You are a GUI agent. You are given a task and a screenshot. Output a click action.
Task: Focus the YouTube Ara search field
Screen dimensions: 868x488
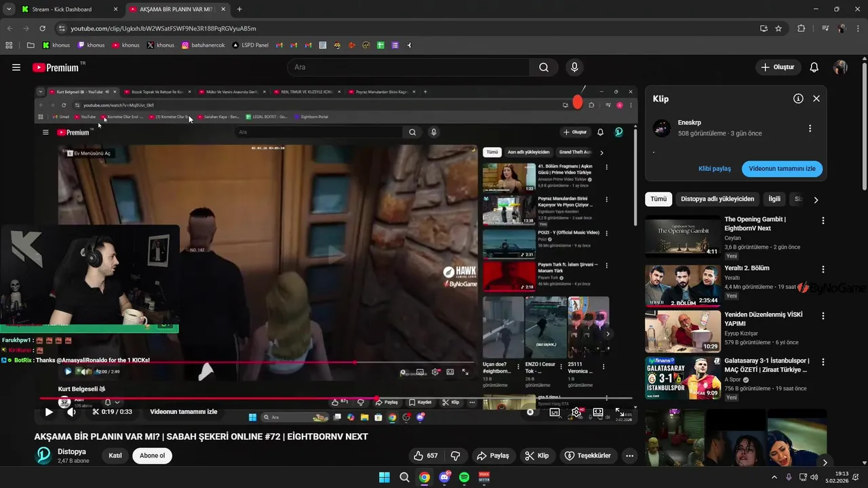(x=409, y=67)
